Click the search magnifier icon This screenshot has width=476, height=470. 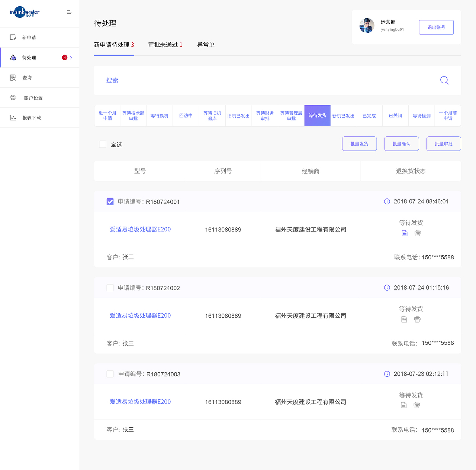(x=444, y=80)
